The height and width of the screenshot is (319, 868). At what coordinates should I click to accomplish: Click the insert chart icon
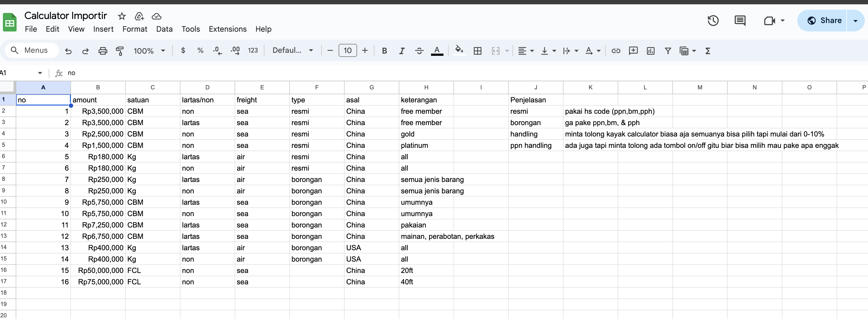650,51
